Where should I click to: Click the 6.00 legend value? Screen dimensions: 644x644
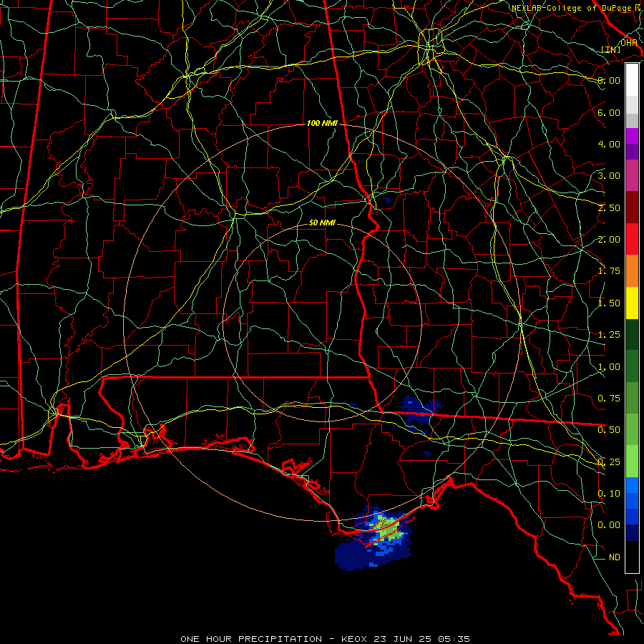609,112
